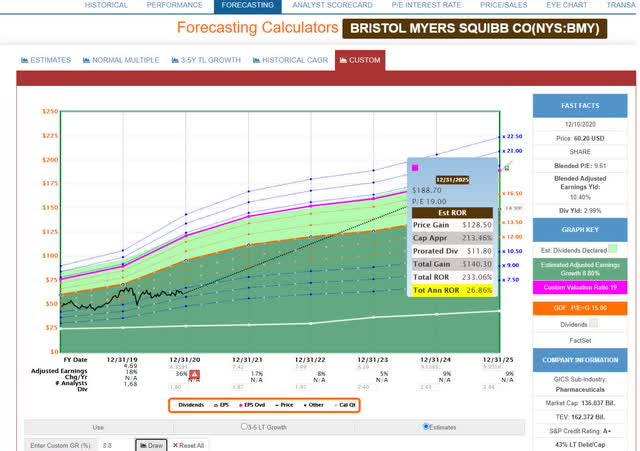Click the 12/31/20 adjusted earnings override field
The width and height of the screenshot is (640, 451).
click(179, 367)
